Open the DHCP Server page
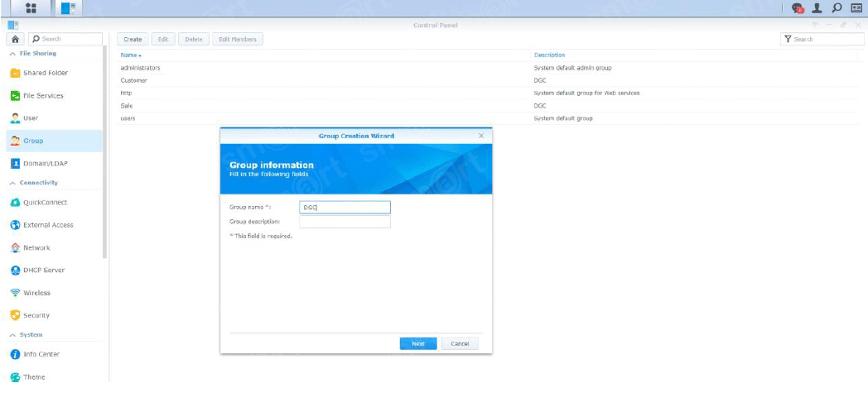 click(x=55, y=271)
